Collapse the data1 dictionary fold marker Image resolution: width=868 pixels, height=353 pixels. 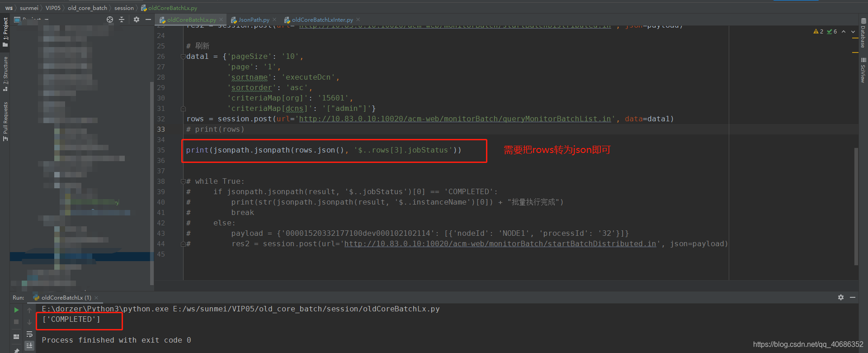coord(183,57)
